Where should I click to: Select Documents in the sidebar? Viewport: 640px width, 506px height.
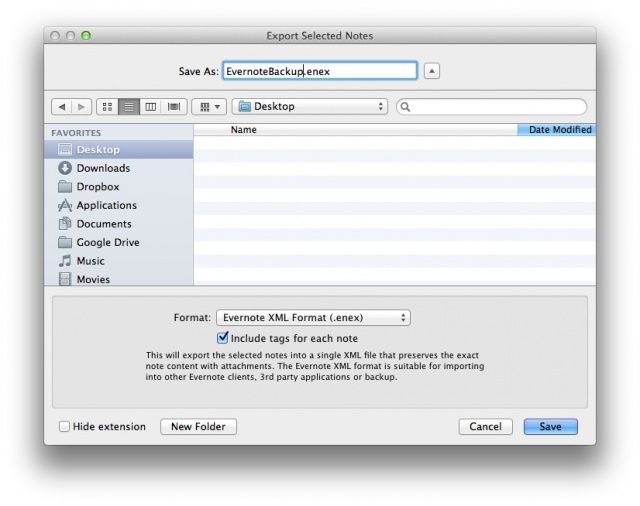point(119,224)
